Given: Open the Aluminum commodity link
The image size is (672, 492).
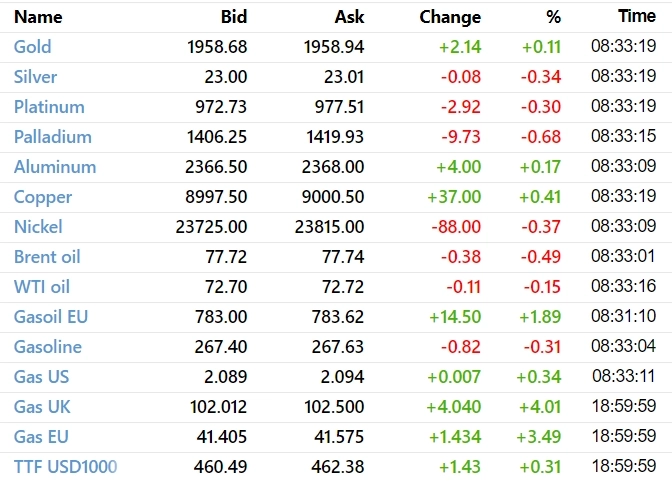Looking at the screenshot, I should coord(55,167).
